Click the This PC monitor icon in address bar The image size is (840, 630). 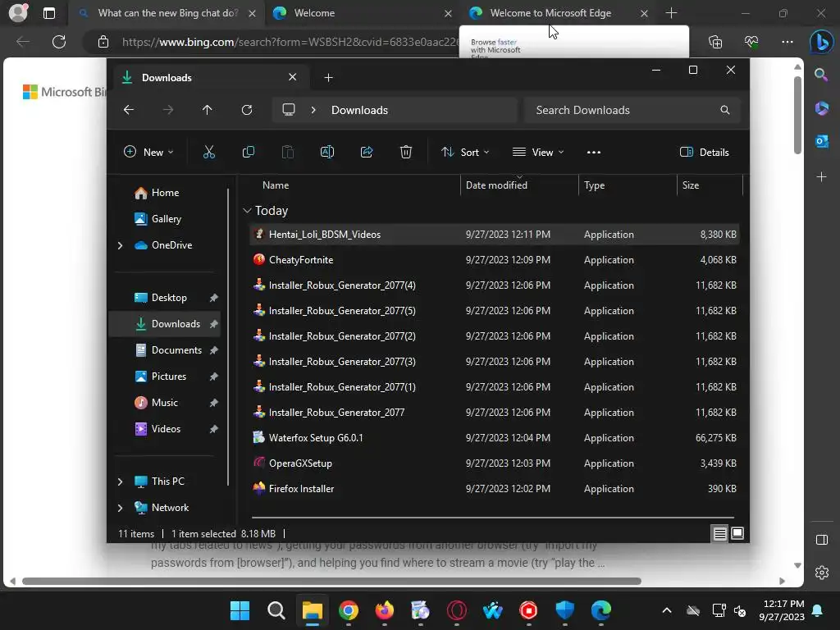(x=288, y=110)
